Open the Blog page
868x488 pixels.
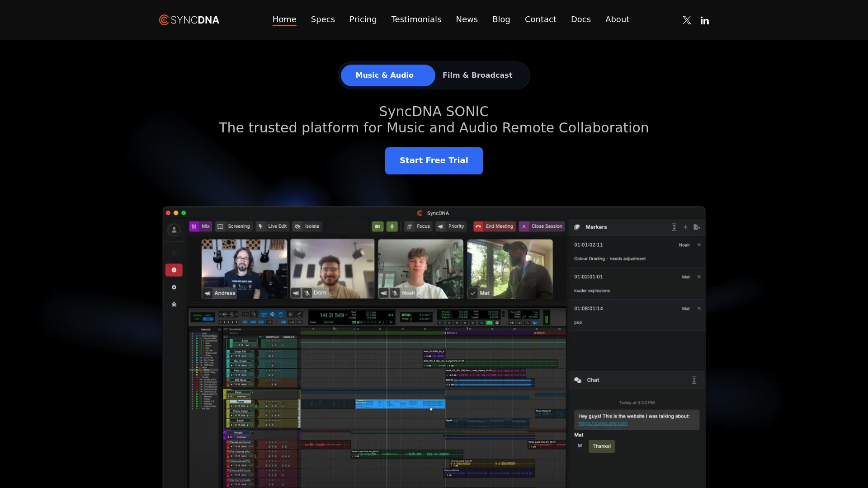501,19
